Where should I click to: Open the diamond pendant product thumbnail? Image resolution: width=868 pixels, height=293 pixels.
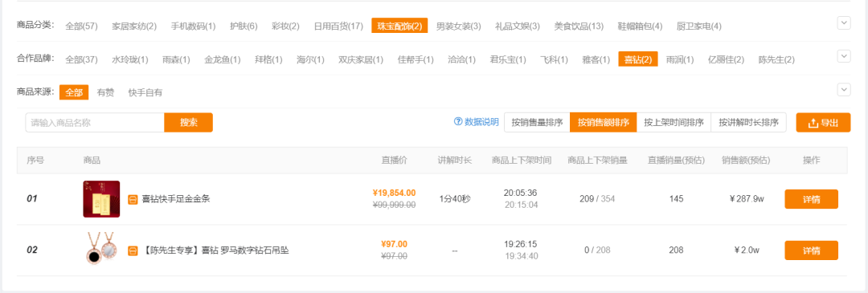pyautogui.click(x=101, y=248)
